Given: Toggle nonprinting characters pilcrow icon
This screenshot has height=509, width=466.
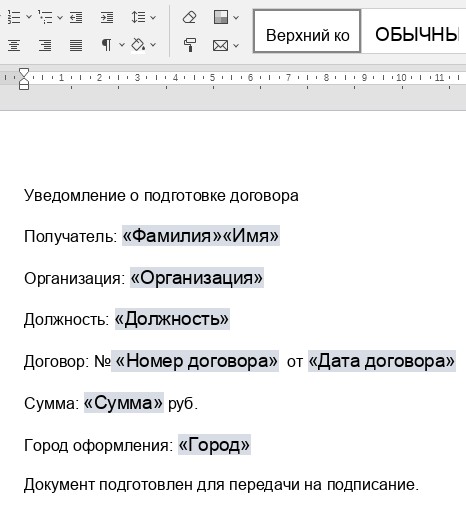Looking at the screenshot, I should (107, 44).
